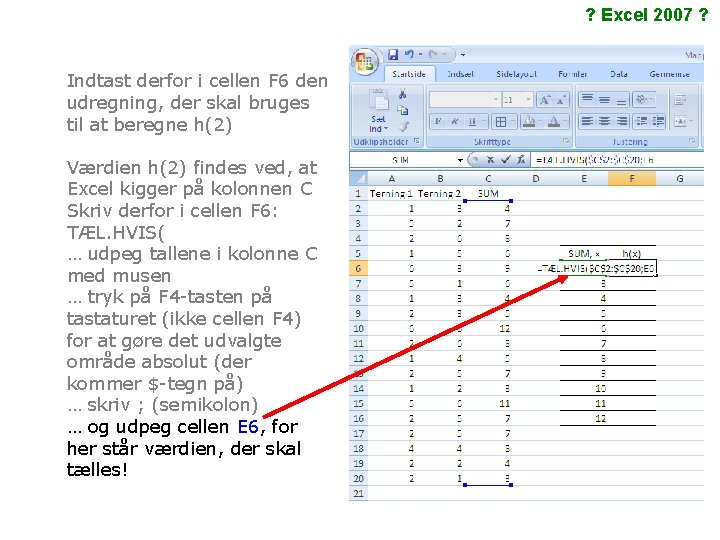Screen dimensions: 720x540
Task: Select column G by its header
Action: coord(680,179)
